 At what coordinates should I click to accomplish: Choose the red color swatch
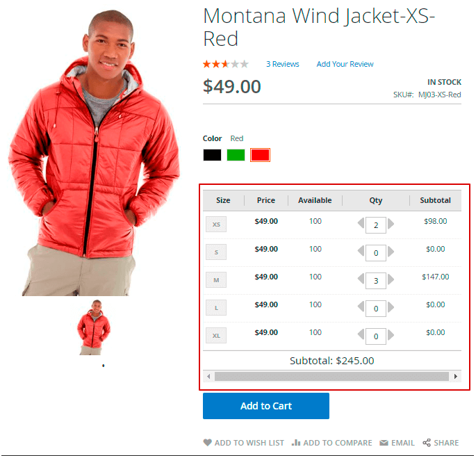pos(260,155)
